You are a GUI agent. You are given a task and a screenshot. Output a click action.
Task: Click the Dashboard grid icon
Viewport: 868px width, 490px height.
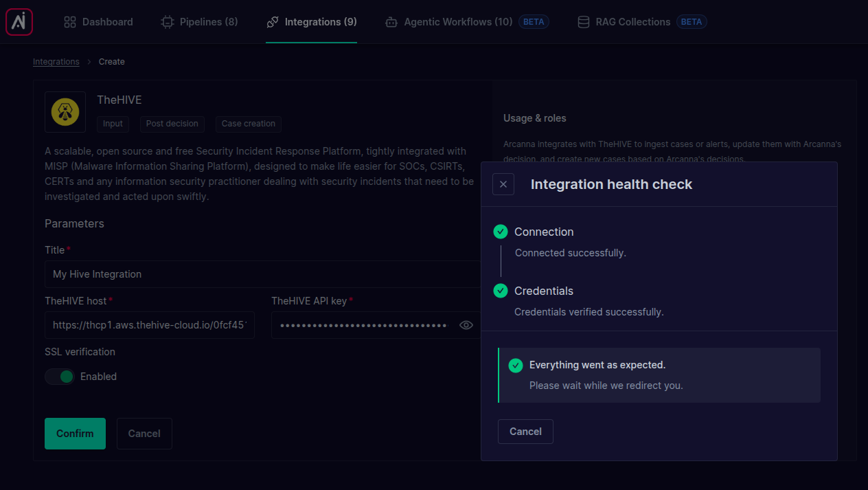pyautogui.click(x=70, y=22)
